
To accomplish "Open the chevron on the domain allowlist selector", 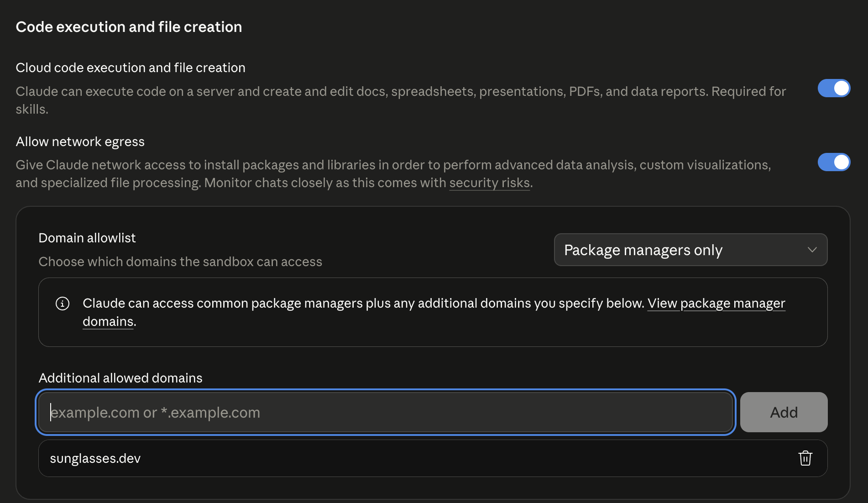I will tap(812, 250).
